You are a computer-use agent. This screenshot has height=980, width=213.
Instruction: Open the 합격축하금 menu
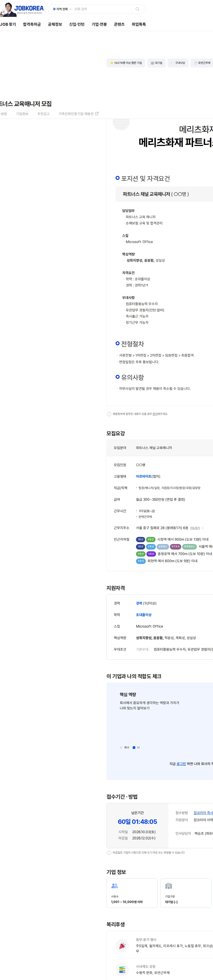32,24
